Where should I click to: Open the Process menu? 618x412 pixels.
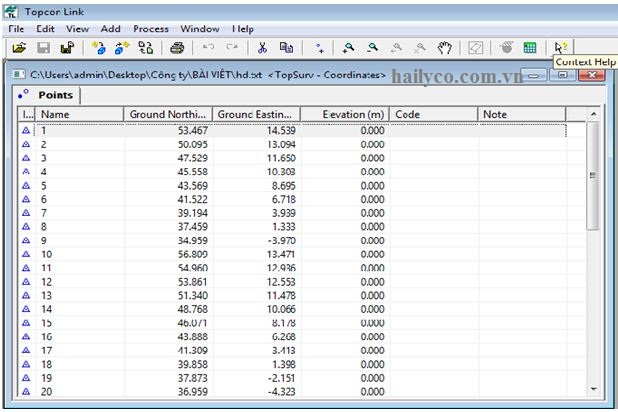[x=151, y=29]
